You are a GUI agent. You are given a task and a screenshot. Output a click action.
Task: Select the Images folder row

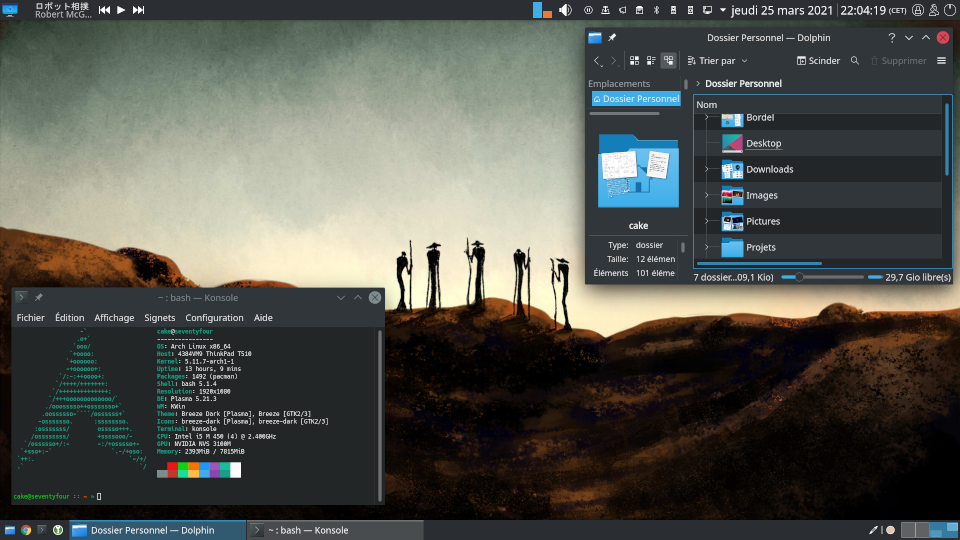click(x=819, y=195)
